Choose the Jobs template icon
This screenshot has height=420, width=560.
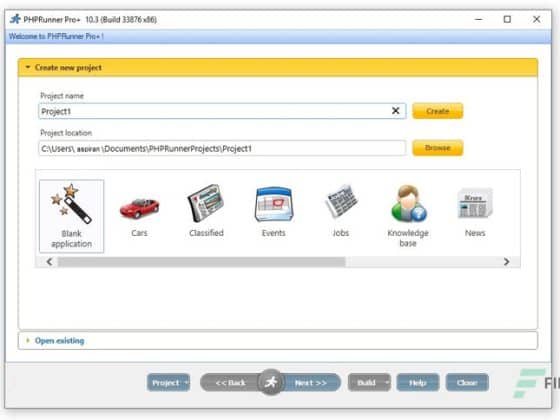(x=341, y=201)
